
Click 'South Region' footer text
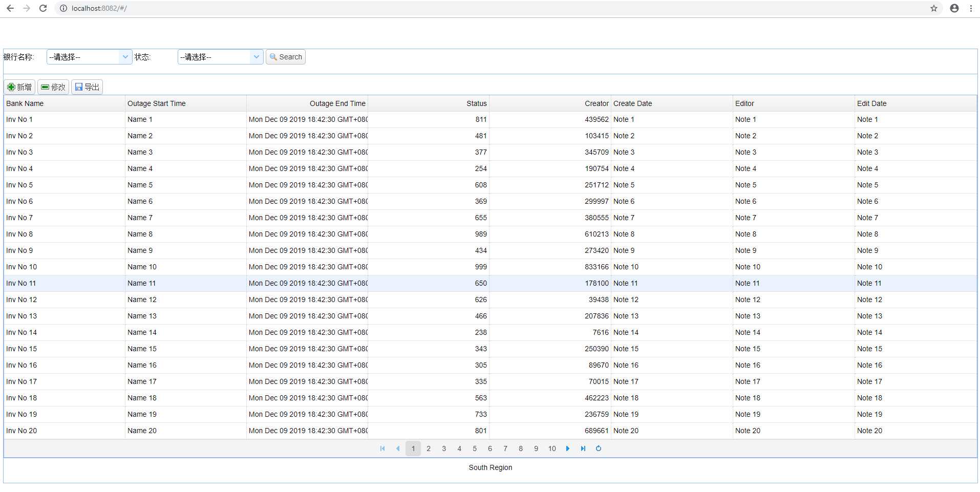pos(490,467)
